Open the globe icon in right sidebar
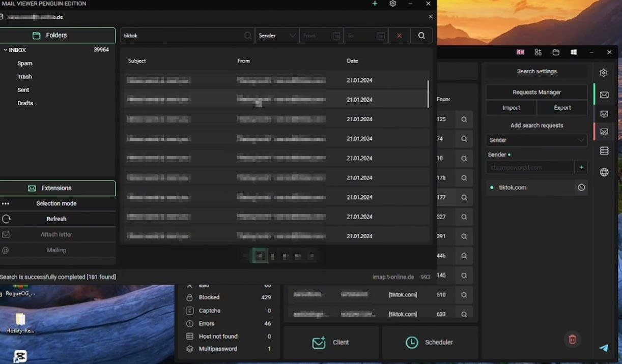The image size is (622, 364). pos(604,172)
